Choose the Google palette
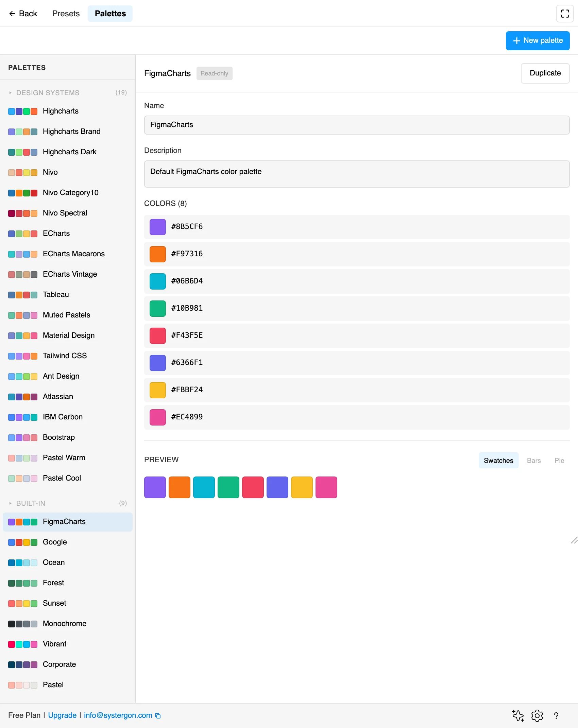 click(x=68, y=542)
